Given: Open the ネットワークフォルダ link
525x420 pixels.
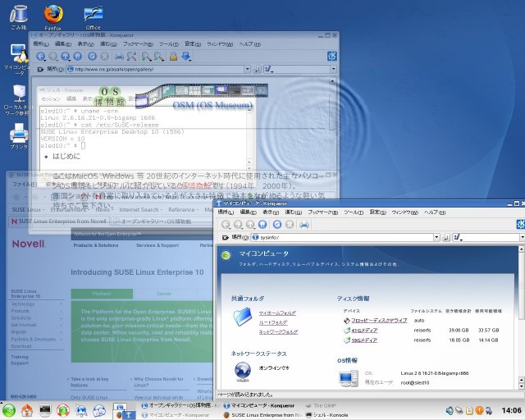Looking at the screenshot, I should [278, 332].
